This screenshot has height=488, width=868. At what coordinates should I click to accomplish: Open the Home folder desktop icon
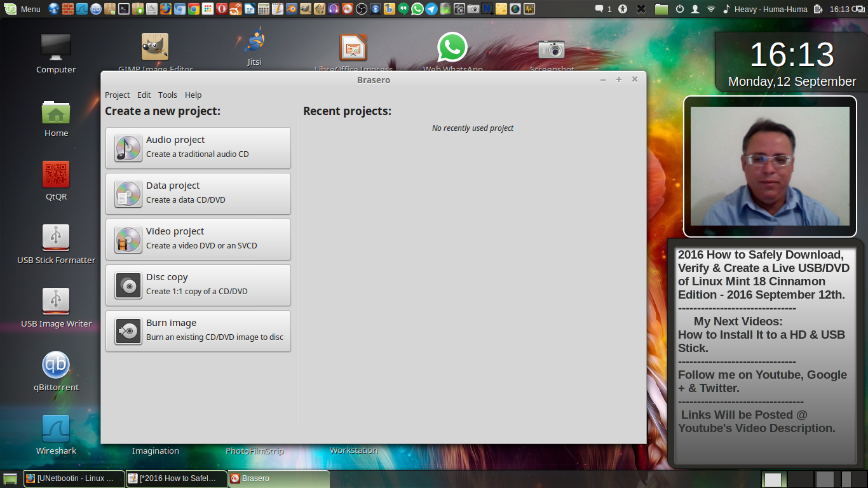(x=56, y=118)
